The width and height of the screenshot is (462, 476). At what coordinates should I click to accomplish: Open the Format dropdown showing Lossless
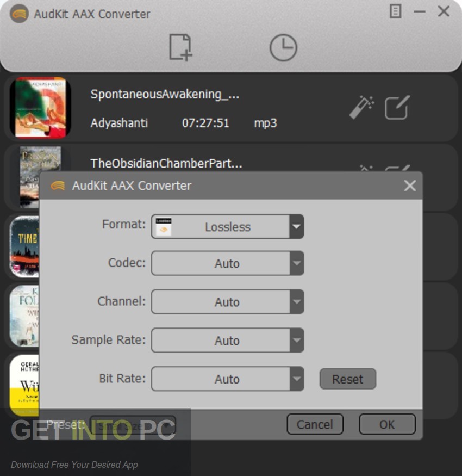click(228, 226)
